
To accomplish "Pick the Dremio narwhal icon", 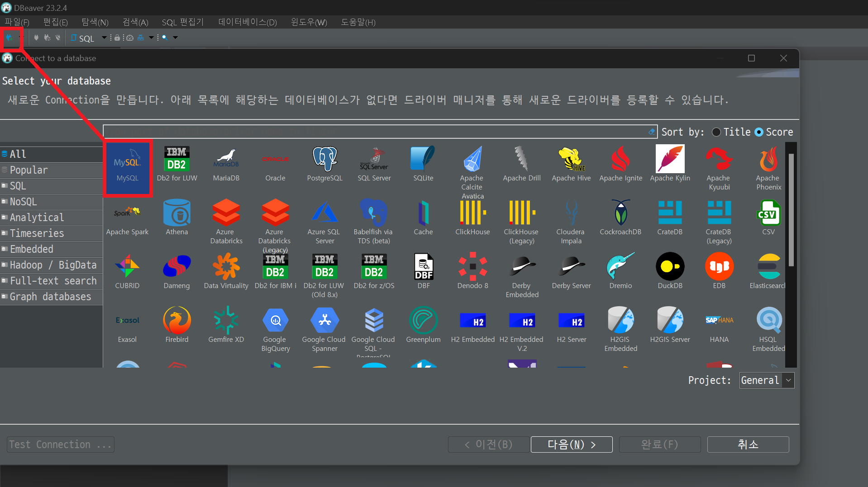I will [620, 271].
